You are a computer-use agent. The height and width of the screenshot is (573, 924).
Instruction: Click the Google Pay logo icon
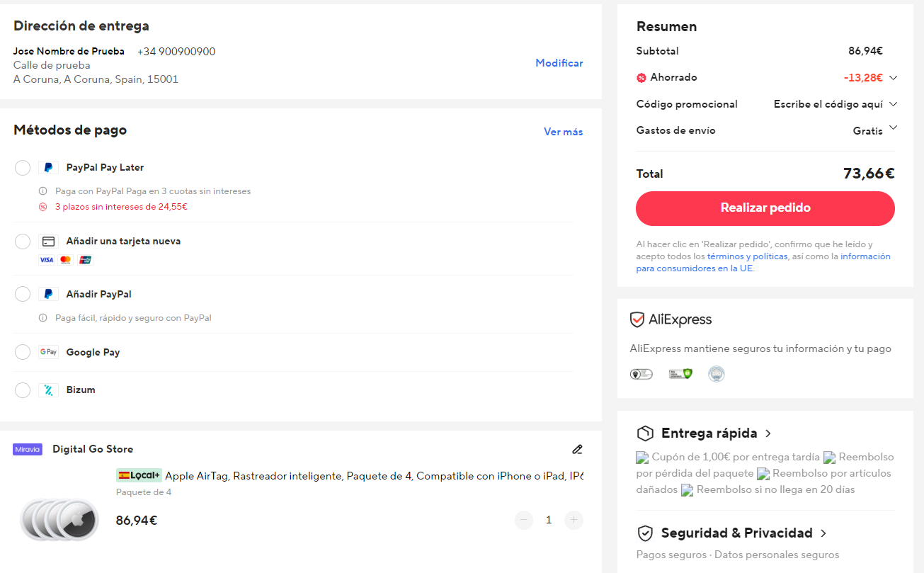[x=48, y=352]
